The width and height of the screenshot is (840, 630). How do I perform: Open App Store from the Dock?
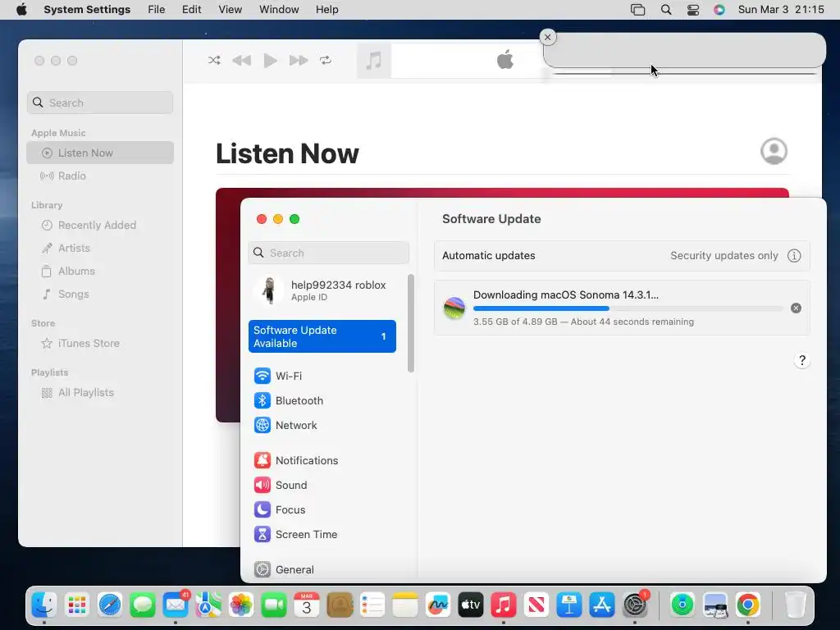(x=601, y=605)
